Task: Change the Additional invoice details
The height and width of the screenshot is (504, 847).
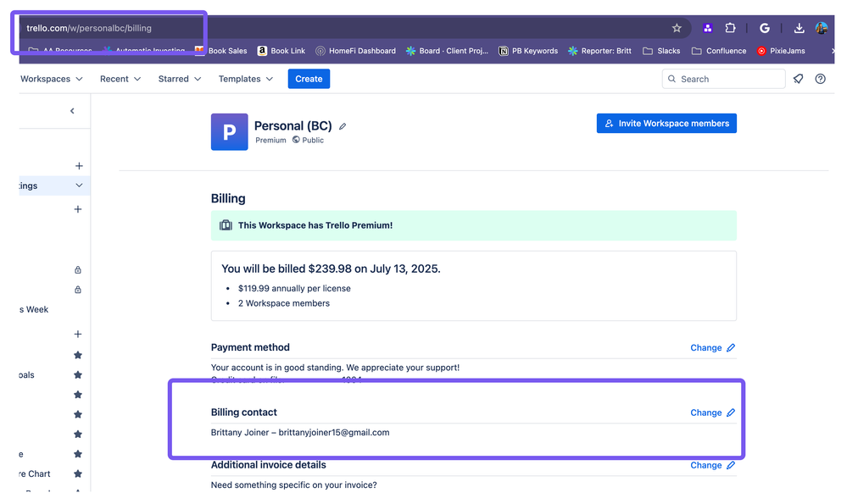Action: click(x=712, y=465)
